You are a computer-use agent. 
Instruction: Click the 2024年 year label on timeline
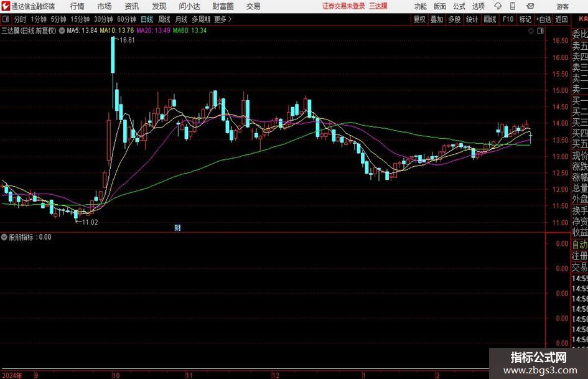[x=12, y=375]
